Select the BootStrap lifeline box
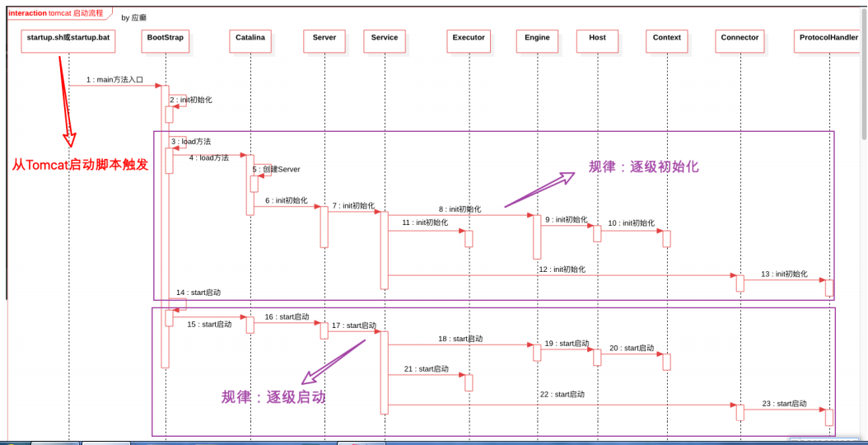The width and height of the screenshot is (868, 445). [x=166, y=41]
